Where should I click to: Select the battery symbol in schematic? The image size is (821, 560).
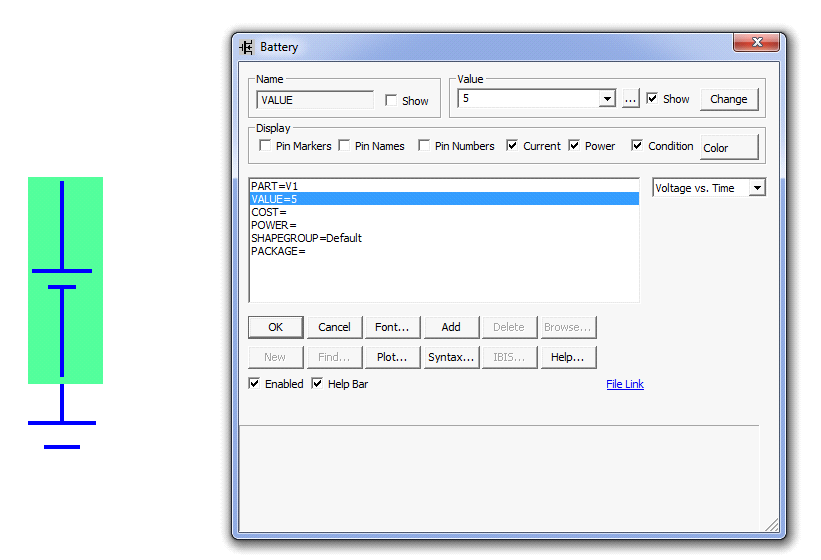(65, 280)
